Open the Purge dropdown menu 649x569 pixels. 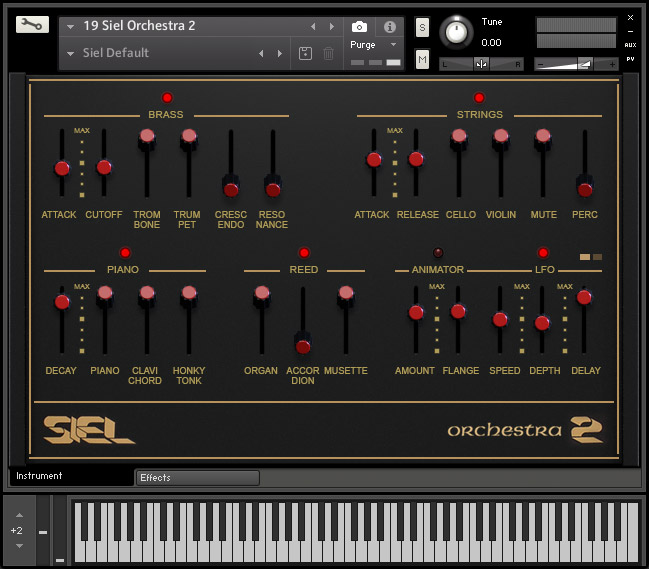[x=393, y=44]
